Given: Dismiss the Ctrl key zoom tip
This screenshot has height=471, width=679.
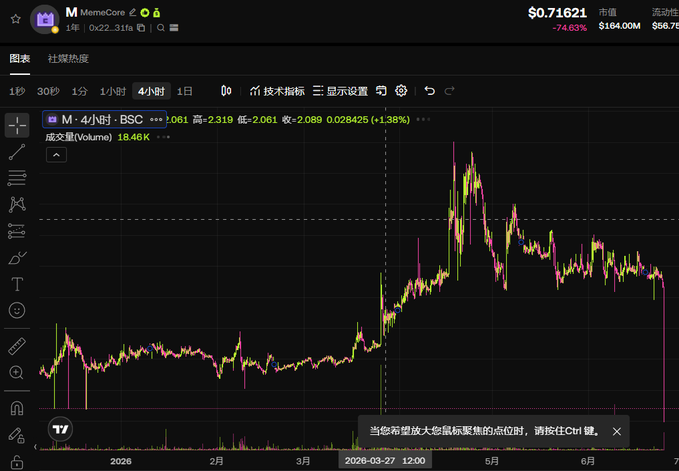Looking at the screenshot, I should 617,431.
